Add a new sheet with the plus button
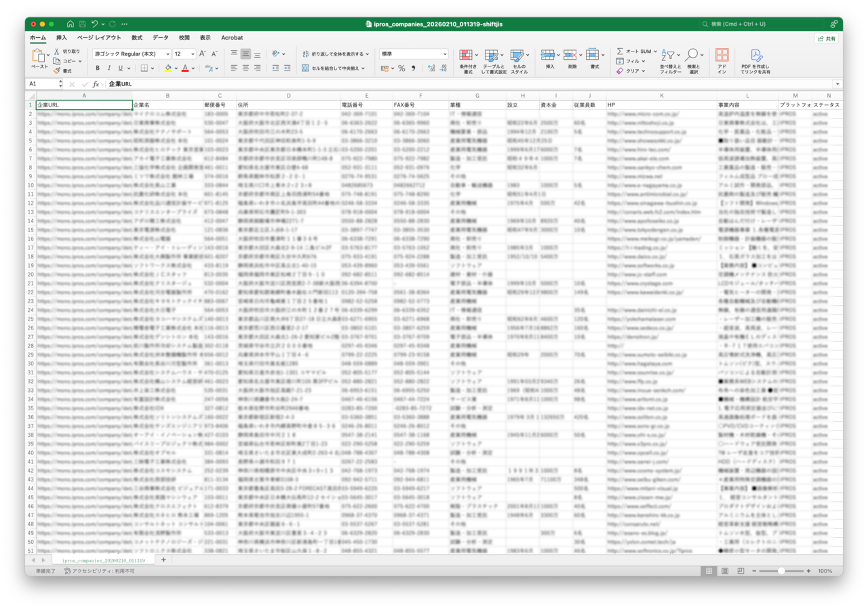This screenshot has height=609, width=868. (x=163, y=560)
